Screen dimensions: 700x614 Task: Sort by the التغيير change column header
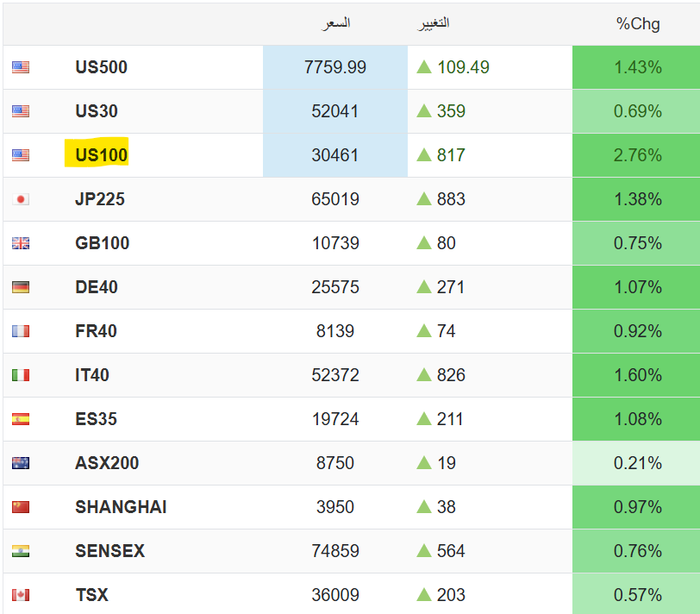433,23
